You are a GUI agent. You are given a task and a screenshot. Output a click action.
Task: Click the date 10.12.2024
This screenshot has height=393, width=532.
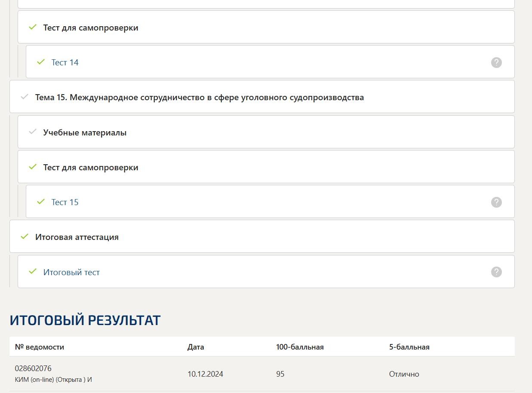(x=205, y=374)
